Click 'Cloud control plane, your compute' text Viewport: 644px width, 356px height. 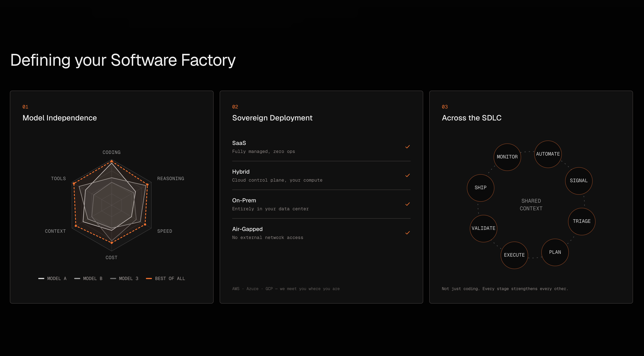tap(277, 180)
